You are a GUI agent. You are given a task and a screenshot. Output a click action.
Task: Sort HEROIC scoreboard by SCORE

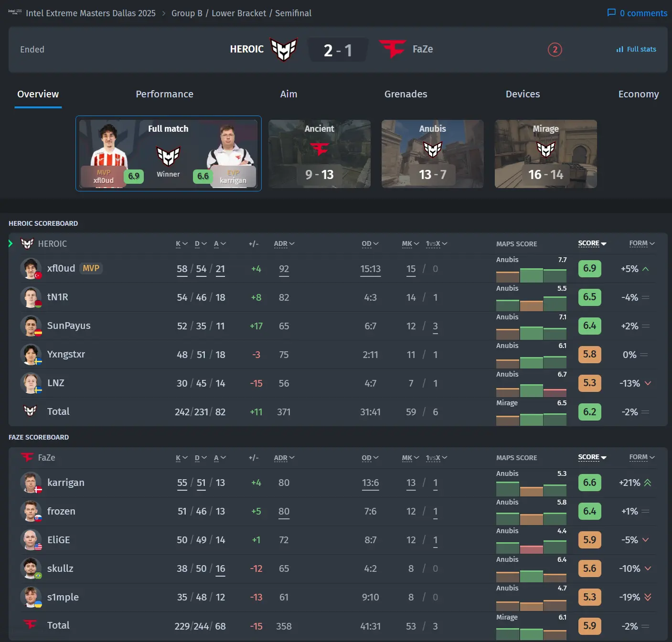tap(592, 243)
